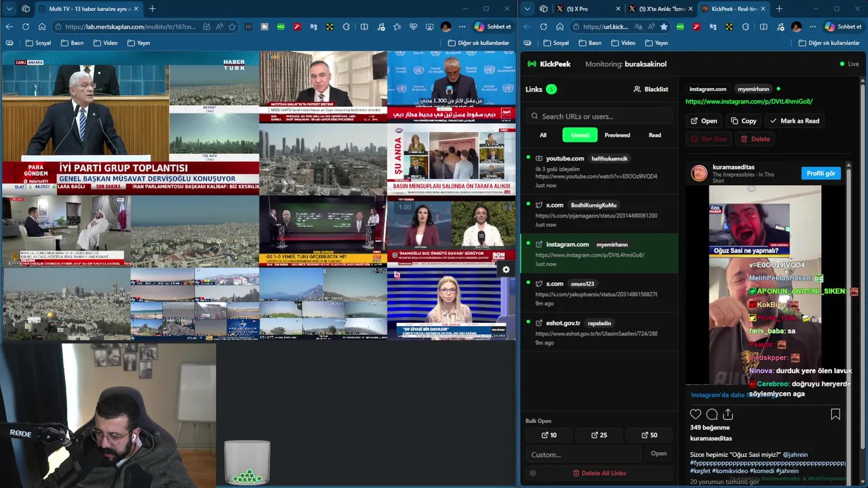Screen dimensions: 868x488
Task: Copy the selected link URL
Action: pyautogui.click(x=743, y=121)
